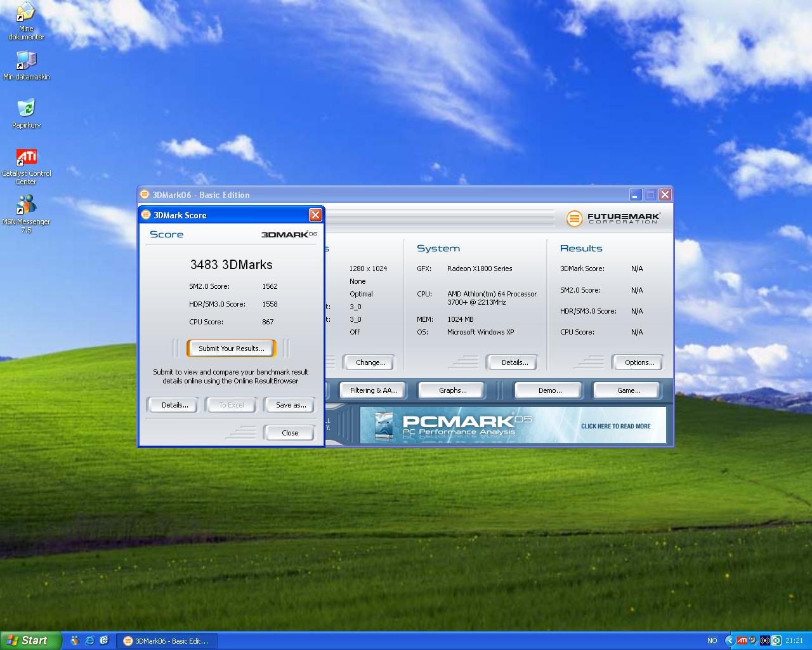Expand hidden system tray icons arrow
812x650 pixels.
[730, 641]
